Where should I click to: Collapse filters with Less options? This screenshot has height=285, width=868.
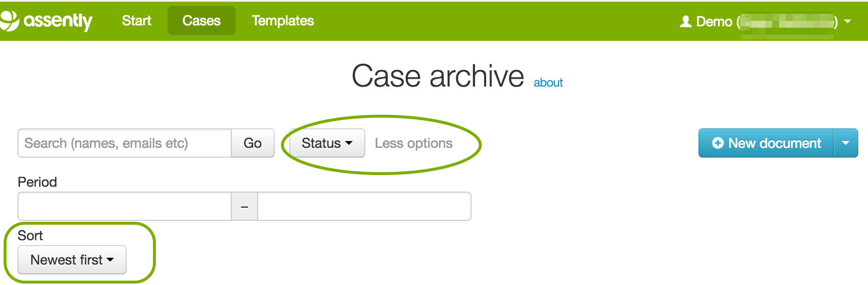point(414,143)
